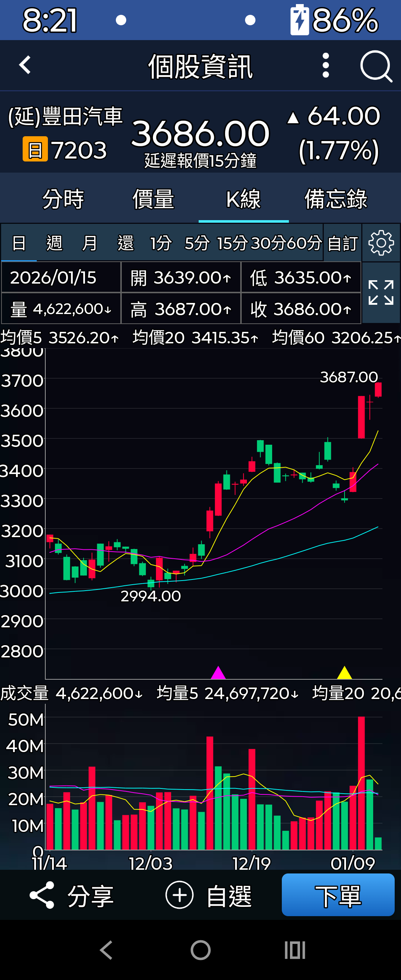Viewport: 401px width, 980px height.
Task: Tap the (1.77%) percentage change
Action: [339, 151]
